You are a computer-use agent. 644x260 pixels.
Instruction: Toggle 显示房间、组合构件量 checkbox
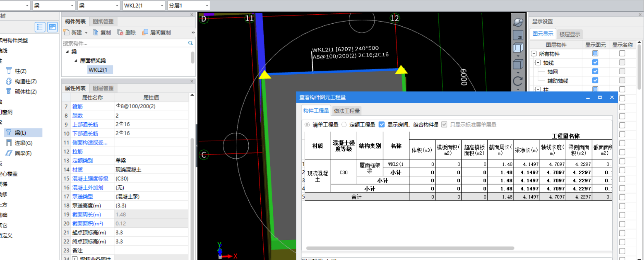click(382, 125)
